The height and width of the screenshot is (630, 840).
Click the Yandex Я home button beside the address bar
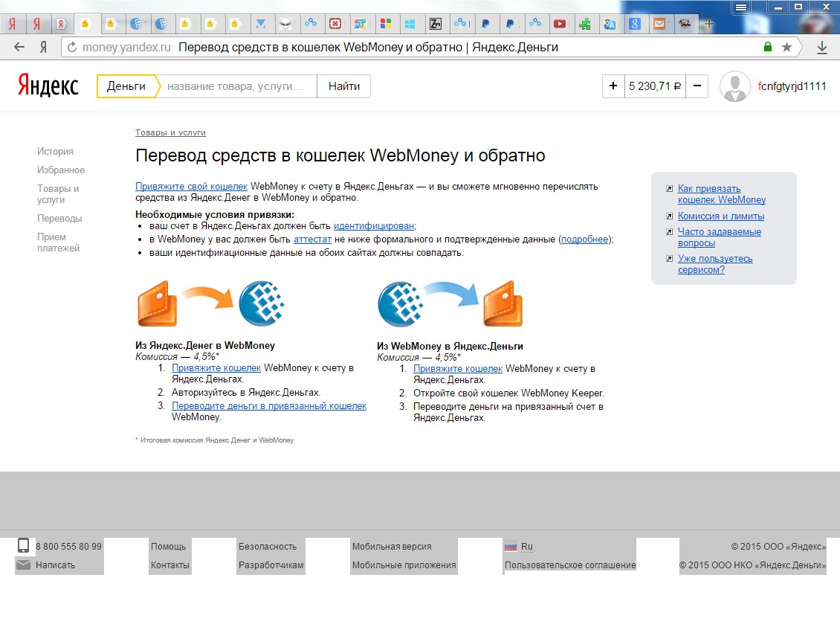[x=43, y=47]
